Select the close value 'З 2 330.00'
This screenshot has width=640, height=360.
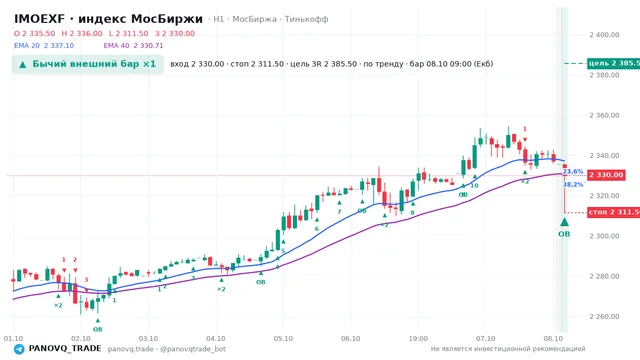(x=175, y=33)
